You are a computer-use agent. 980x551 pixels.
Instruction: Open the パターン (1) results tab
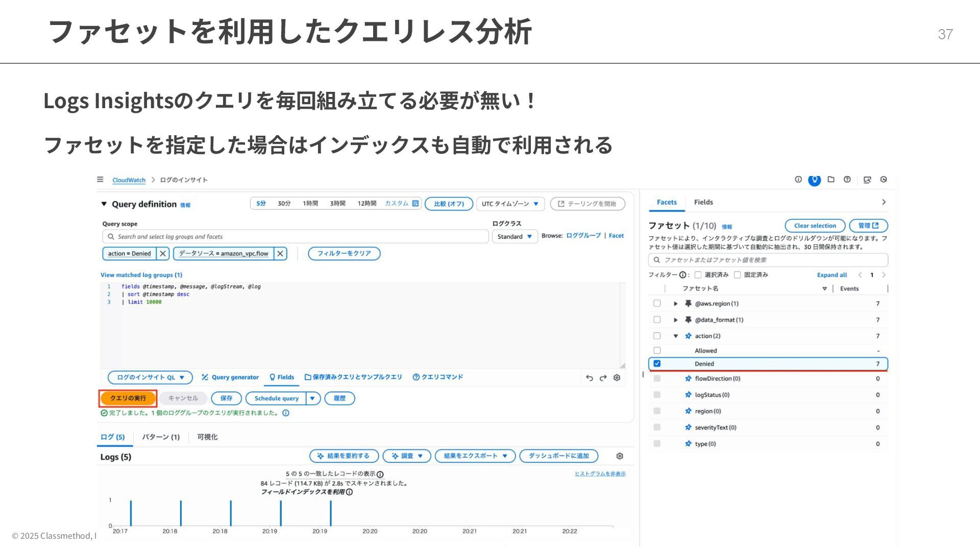pyautogui.click(x=161, y=437)
